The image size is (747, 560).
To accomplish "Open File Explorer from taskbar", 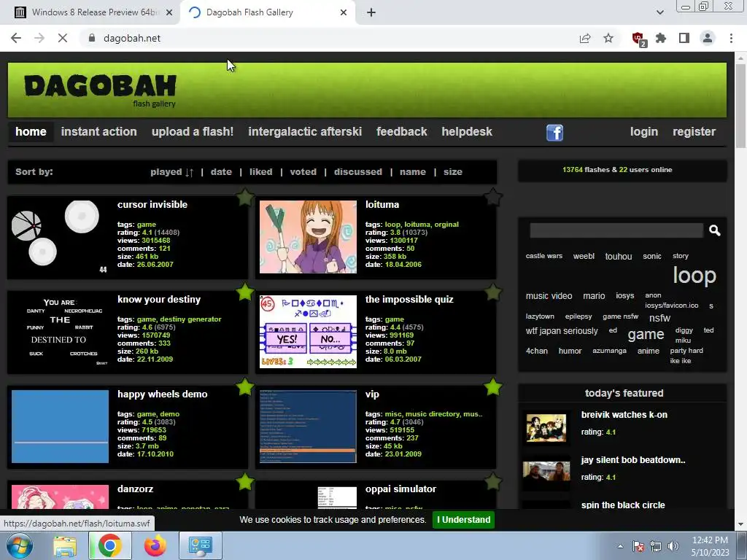I will tap(65, 546).
